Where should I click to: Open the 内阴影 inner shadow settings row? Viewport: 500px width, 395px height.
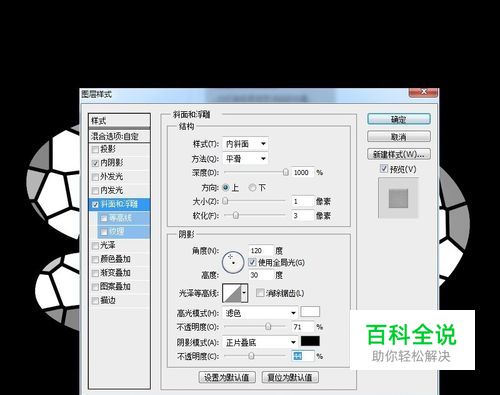tap(119, 163)
